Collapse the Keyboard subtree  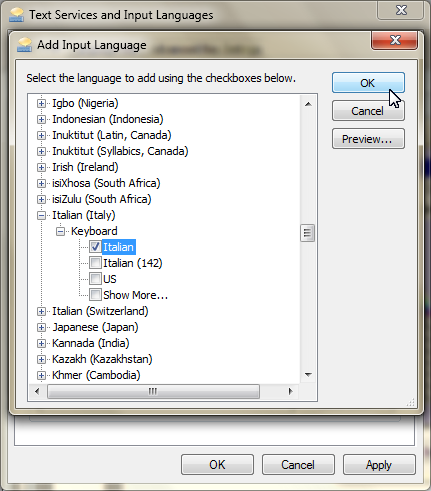pos(60,231)
